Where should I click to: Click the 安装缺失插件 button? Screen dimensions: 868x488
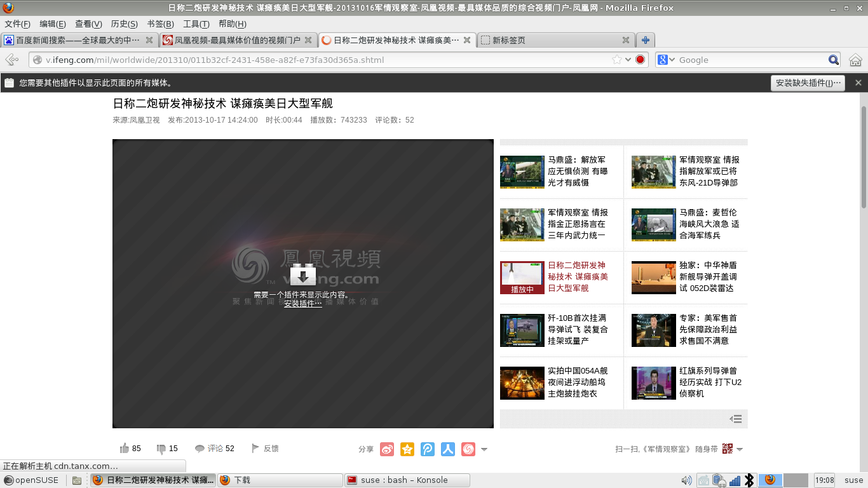pos(808,83)
